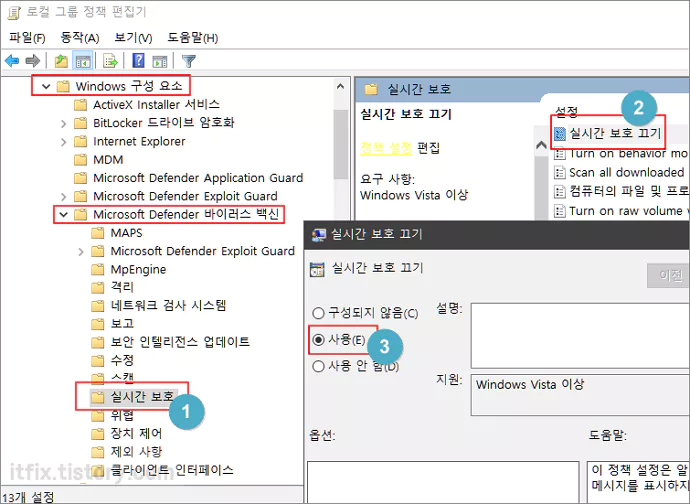Select the 사용(E) radio button
690x504 pixels.
click(x=318, y=340)
